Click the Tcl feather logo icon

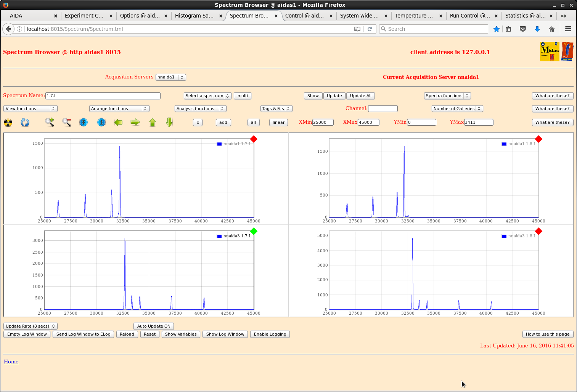pyautogui.click(x=567, y=51)
